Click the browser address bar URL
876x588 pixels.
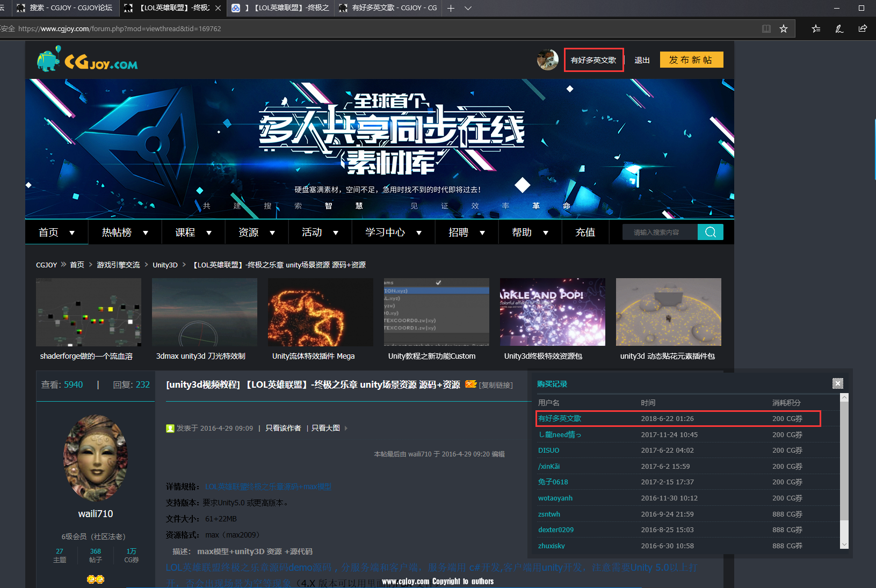pos(120,28)
